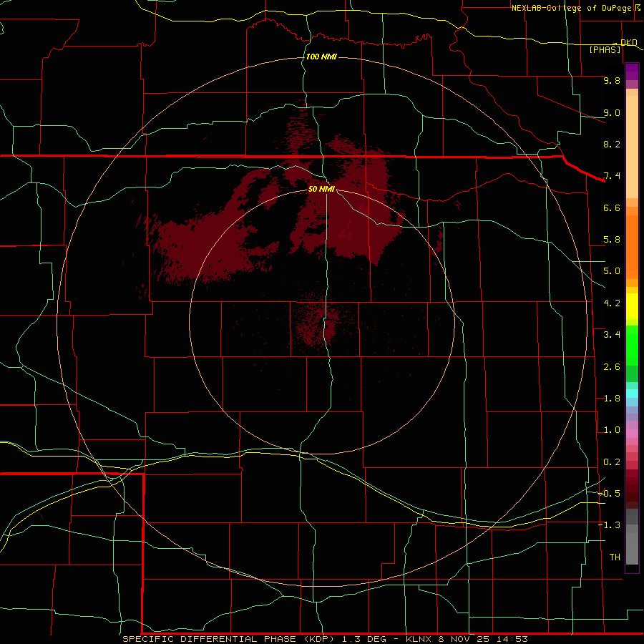644x644 pixels.
Task: Pick the bright green band of the color scale
Action: 632,346
